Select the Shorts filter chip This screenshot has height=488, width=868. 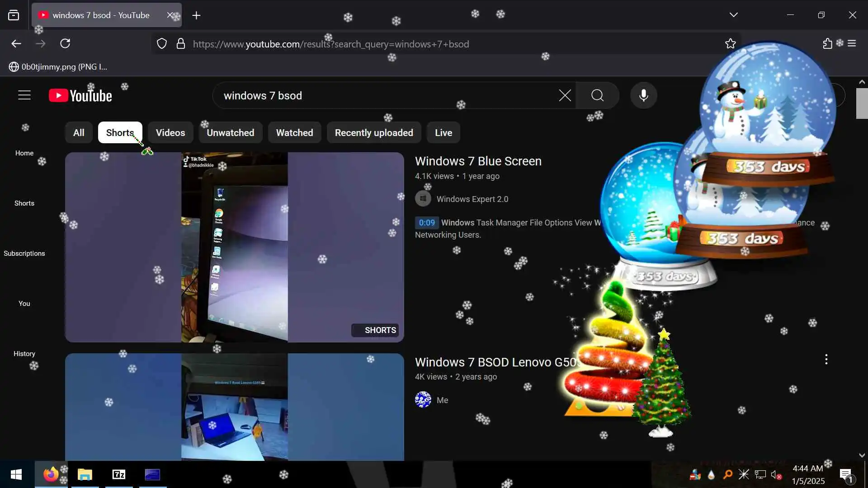click(120, 133)
